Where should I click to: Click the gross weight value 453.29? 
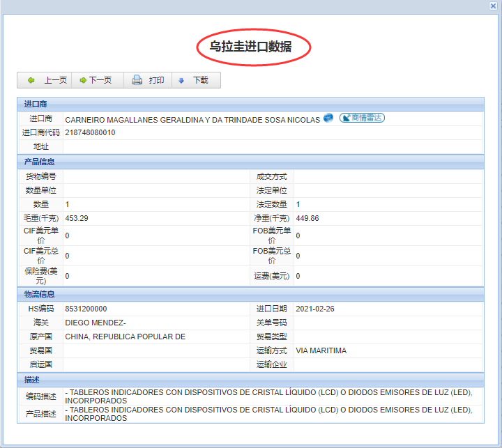76,218
